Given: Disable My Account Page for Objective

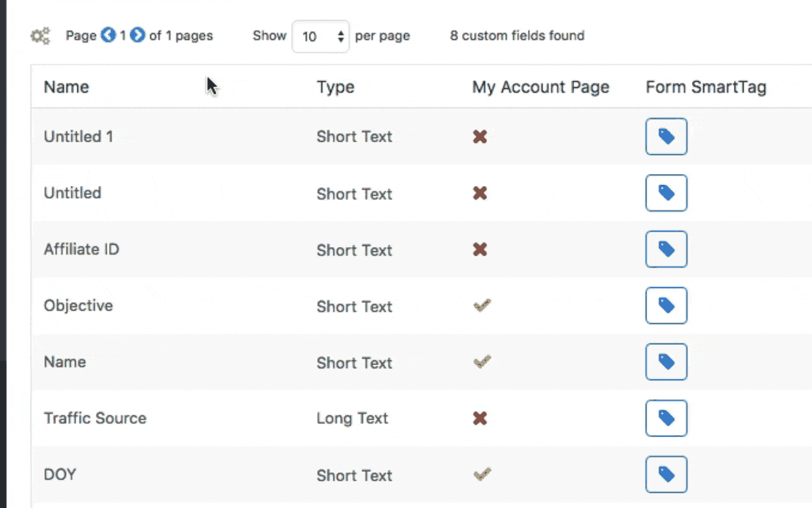Looking at the screenshot, I should 482,306.
